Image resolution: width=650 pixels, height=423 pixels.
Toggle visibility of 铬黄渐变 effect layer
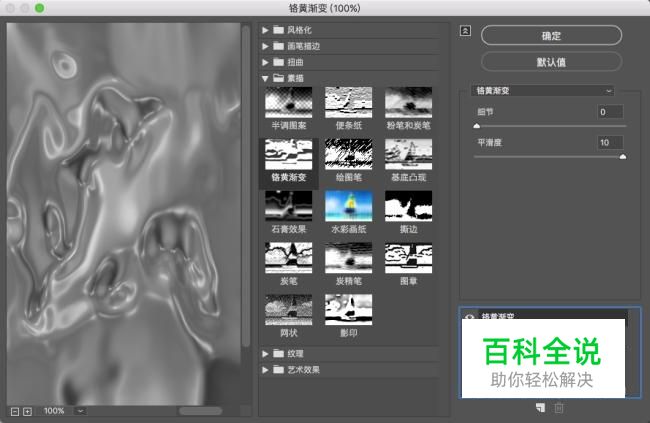469,316
